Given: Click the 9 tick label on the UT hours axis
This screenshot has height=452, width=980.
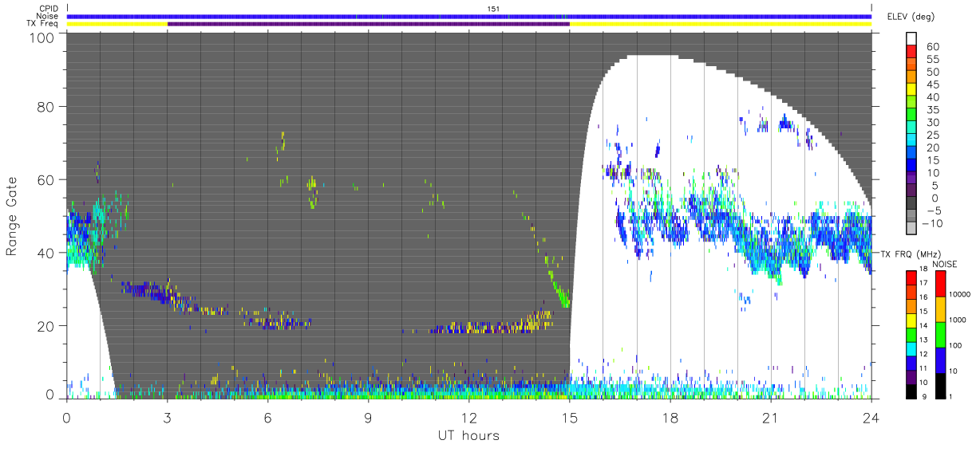Looking at the screenshot, I should pyautogui.click(x=368, y=417).
